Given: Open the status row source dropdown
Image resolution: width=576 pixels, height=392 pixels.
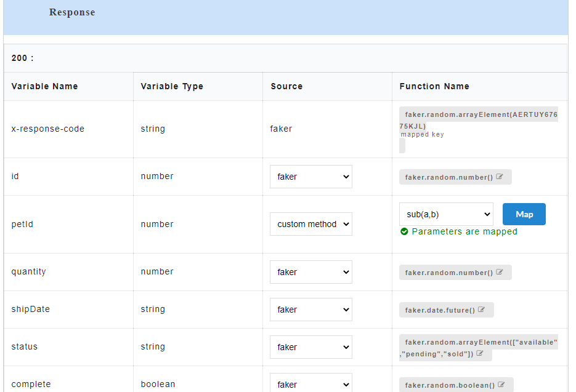Looking at the screenshot, I should click(x=310, y=347).
